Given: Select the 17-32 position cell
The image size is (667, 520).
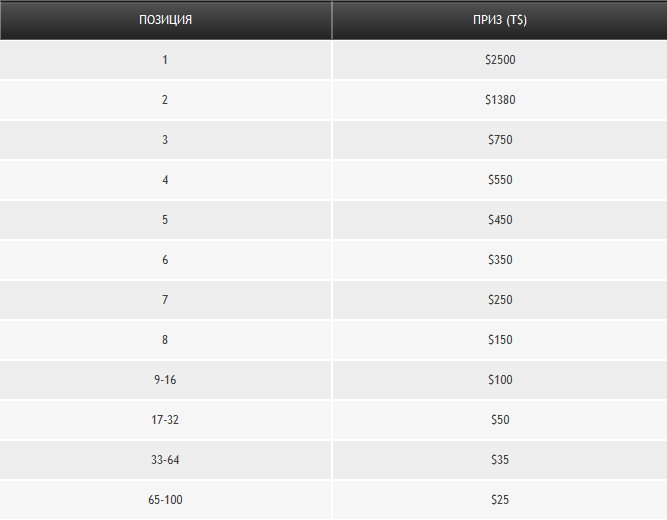Looking at the screenshot, I should [165, 420].
